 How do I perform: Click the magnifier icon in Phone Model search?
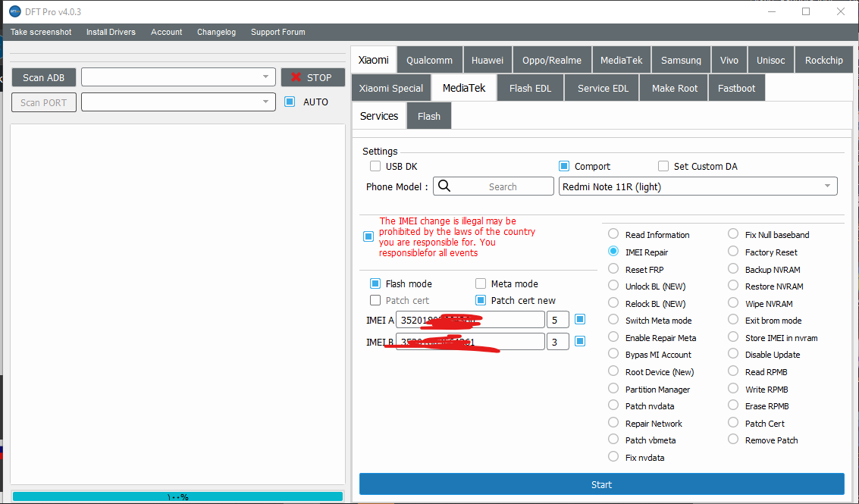444,186
